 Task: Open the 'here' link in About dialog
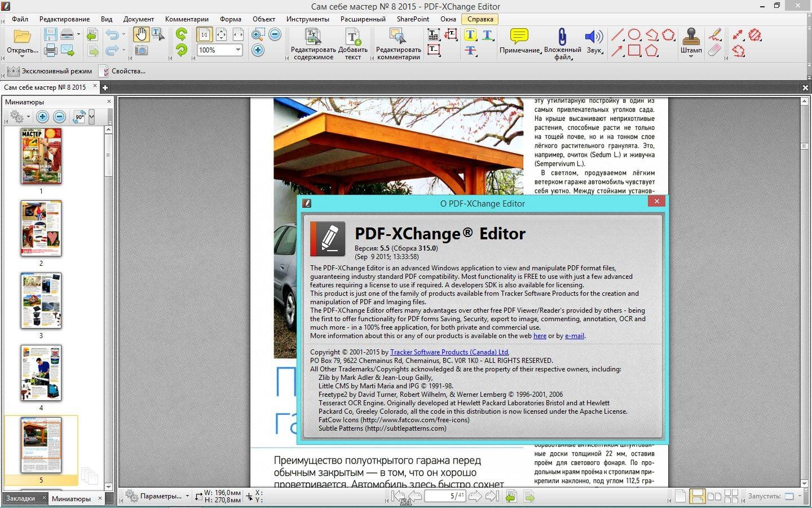tap(540, 336)
